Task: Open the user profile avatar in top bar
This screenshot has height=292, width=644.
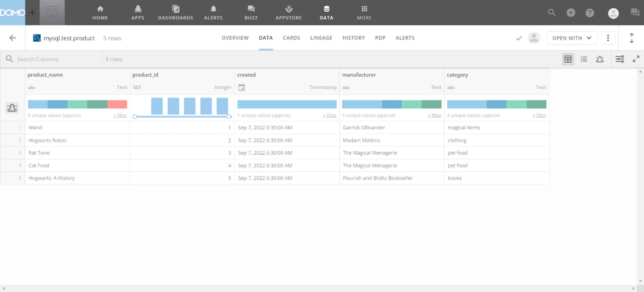Action: (x=613, y=13)
